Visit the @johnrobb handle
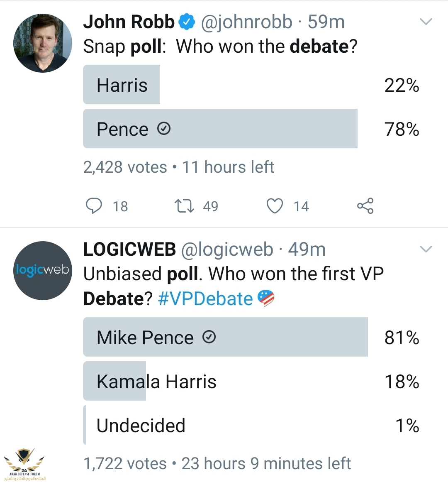 [246, 22]
